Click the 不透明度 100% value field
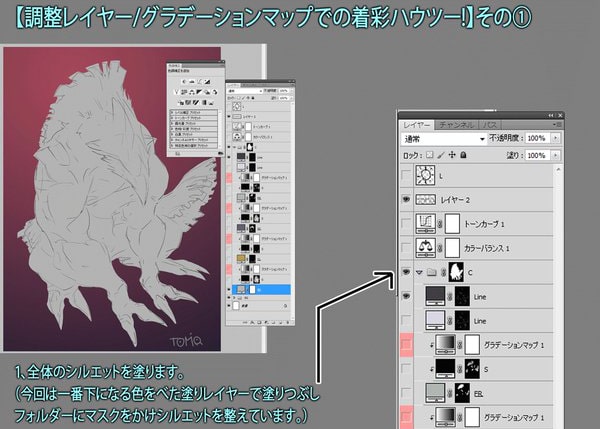 point(537,138)
